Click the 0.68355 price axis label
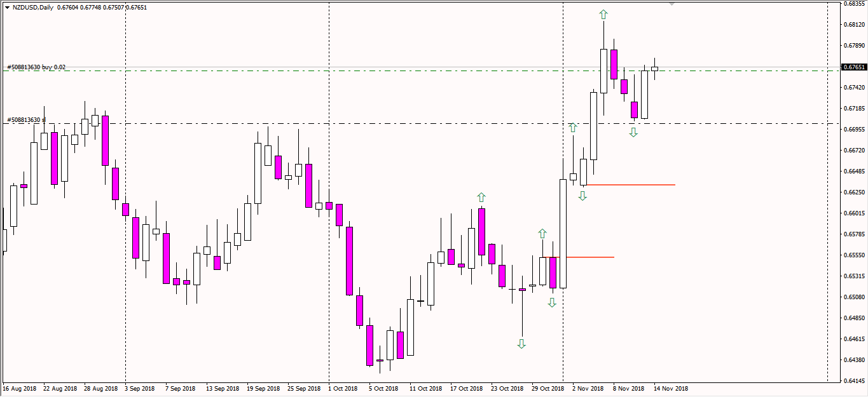This screenshot has width=868, height=397. pos(854,4)
